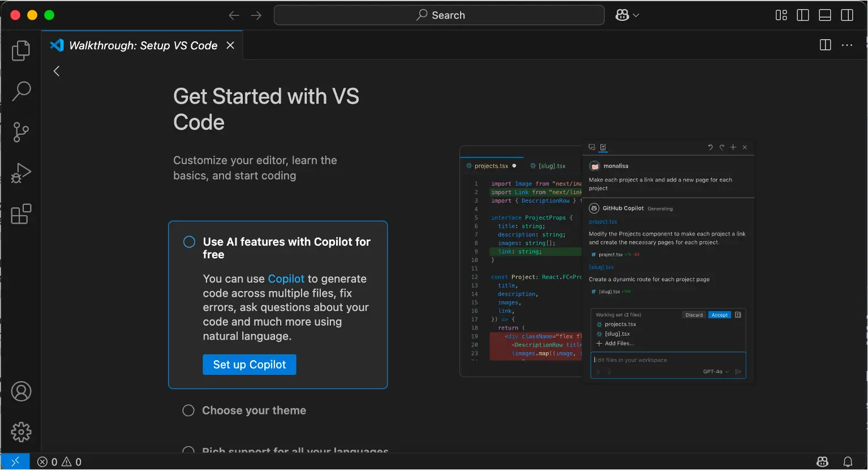Show Problems via the errors and warnings counter

pyautogui.click(x=59, y=462)
